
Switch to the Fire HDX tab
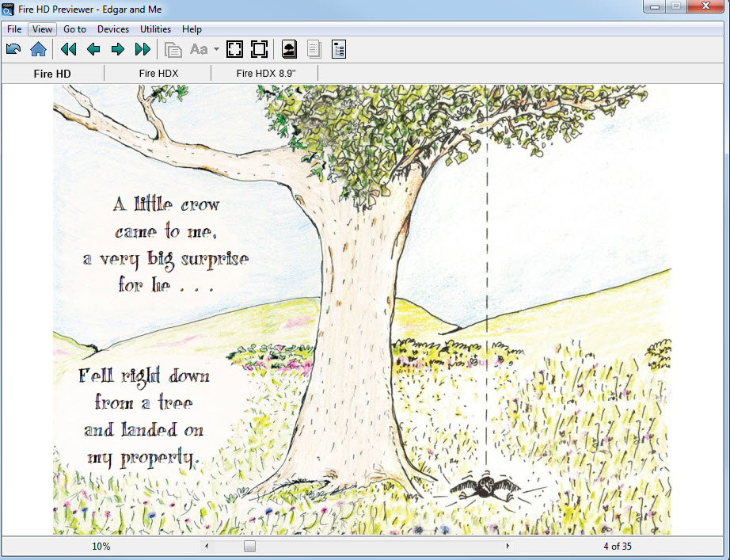[158, 74]
